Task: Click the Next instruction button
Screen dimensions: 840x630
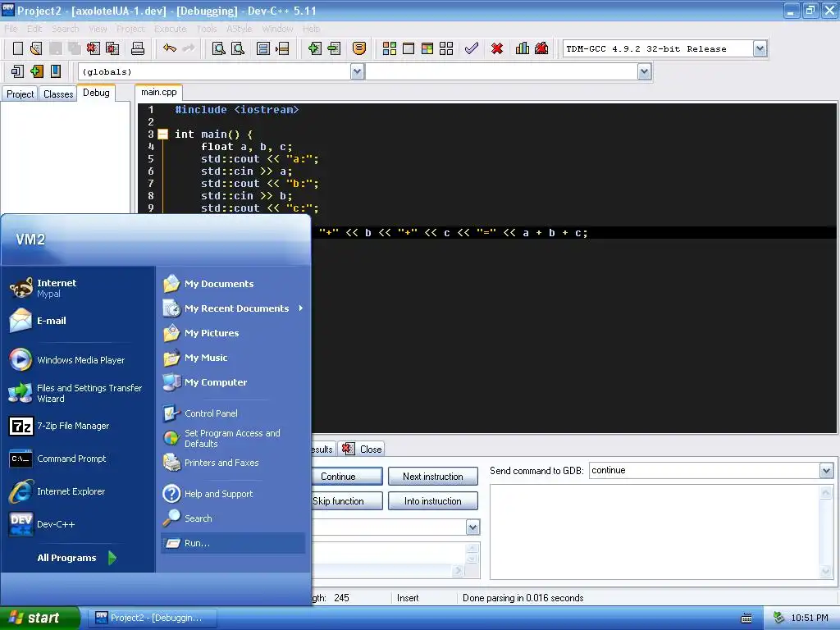Action: [x=433, y=477]
